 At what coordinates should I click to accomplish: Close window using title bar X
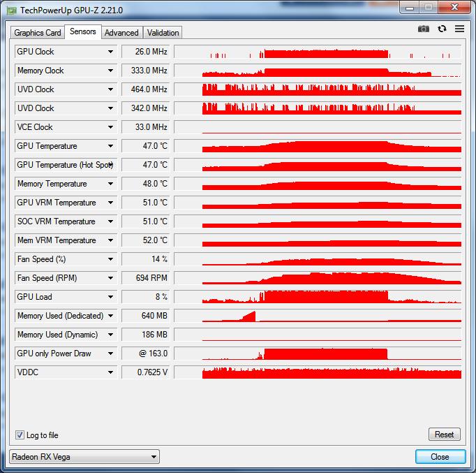click(454, 7)
